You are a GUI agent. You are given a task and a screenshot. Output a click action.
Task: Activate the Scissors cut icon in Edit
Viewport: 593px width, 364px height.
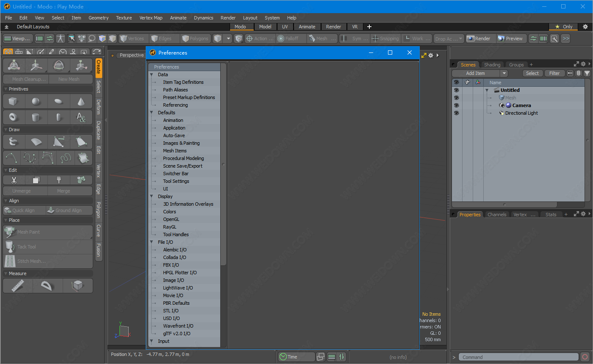tap(14, 180)
